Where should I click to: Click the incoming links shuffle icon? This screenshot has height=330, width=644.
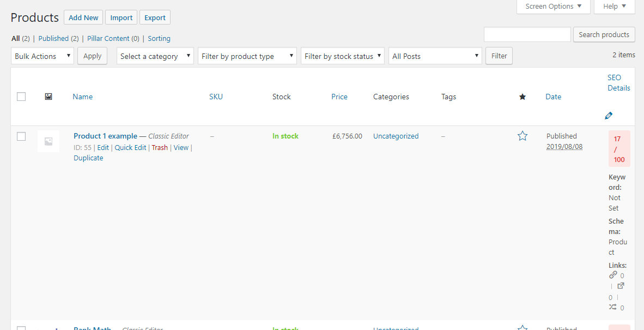(x=613, y=307)
